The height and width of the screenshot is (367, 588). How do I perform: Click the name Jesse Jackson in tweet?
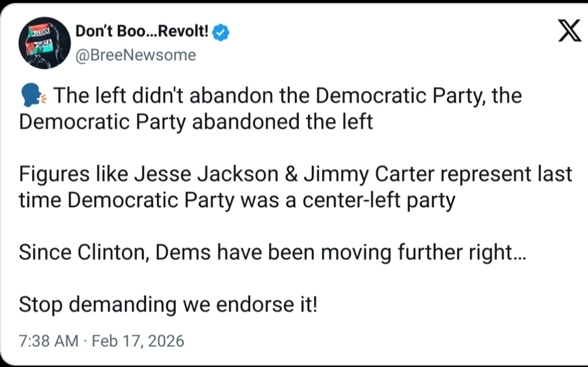click(207, 175)
